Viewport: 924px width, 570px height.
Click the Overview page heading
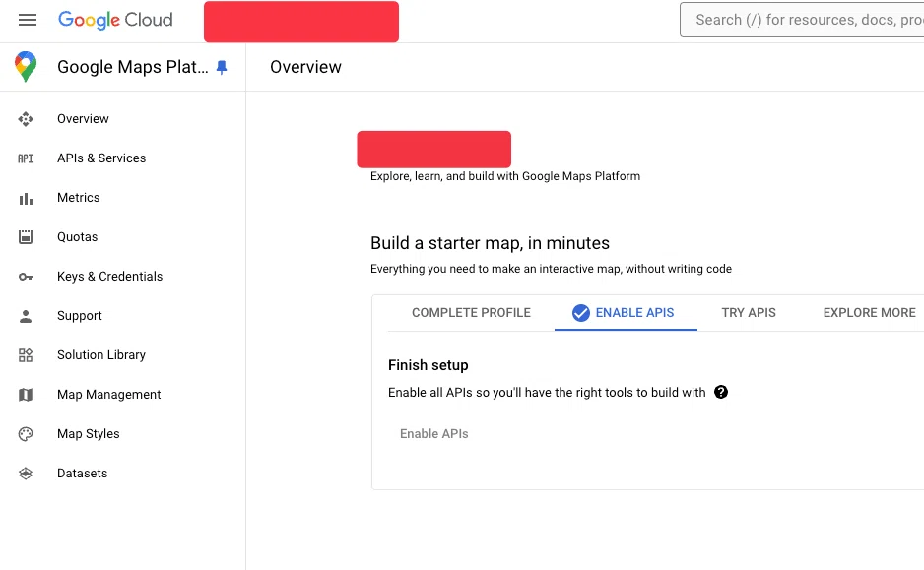tap(305, 67)
